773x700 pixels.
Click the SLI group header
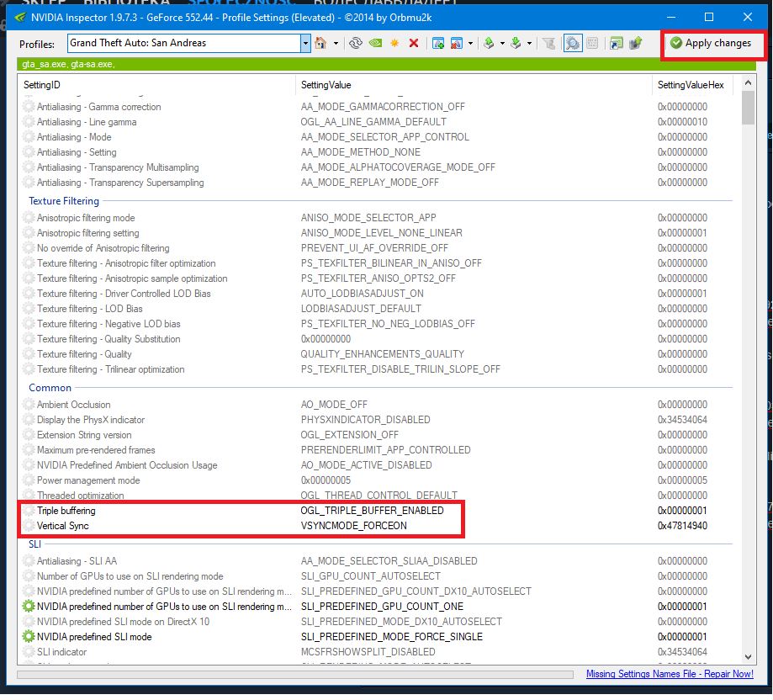coord(34,544)
